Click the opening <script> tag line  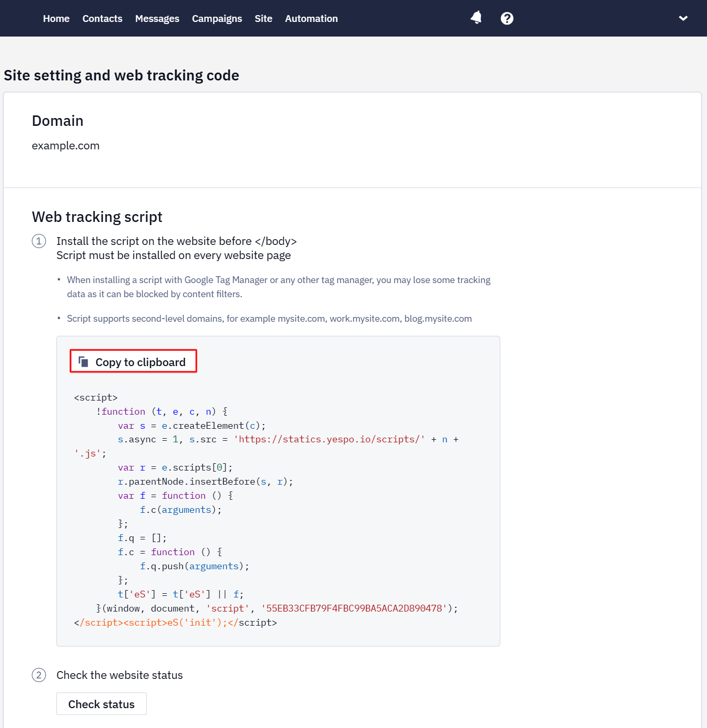96,397
